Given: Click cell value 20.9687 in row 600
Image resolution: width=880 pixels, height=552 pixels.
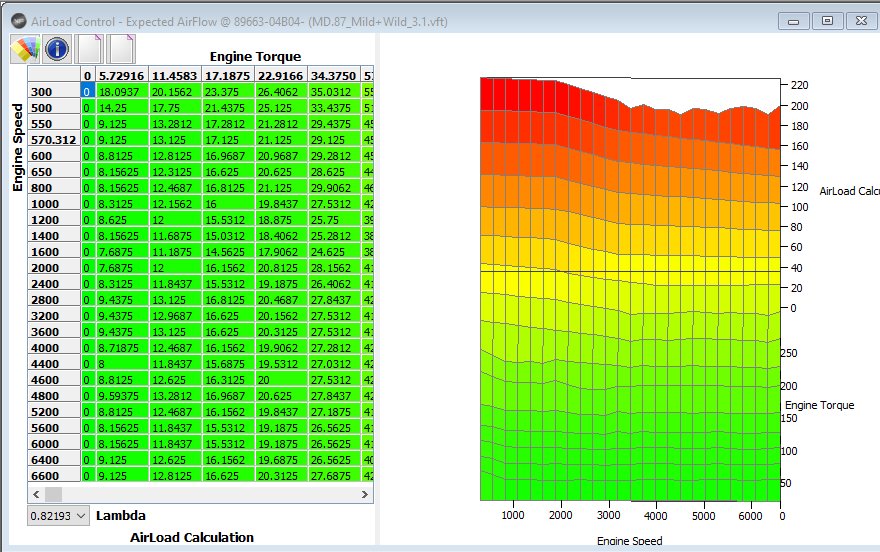Looking at the screenshot, I should pyautogui.click(x=281, y=155).
